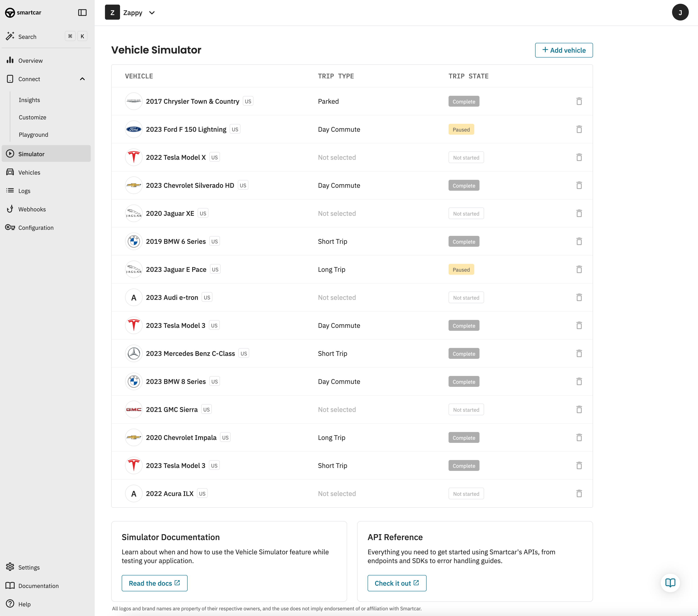Click Not started state for GMC Sierra
The width and height of the screenshot is (698, 616).
point(466,409)
